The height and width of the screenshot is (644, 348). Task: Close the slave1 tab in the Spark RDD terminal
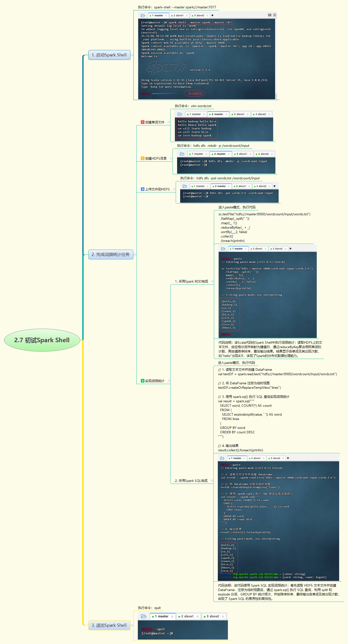[x=266, y=249]
